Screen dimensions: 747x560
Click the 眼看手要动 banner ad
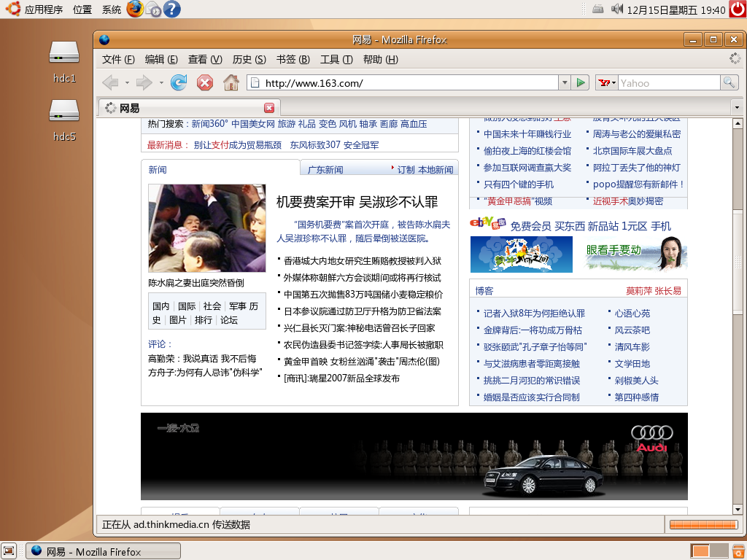click(636, 254)
